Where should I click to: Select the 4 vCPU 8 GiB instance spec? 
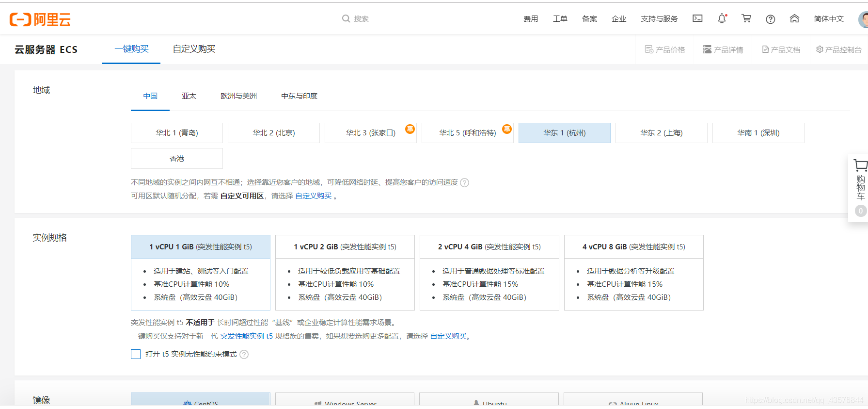pyautogui.click(x=634, y=273)
